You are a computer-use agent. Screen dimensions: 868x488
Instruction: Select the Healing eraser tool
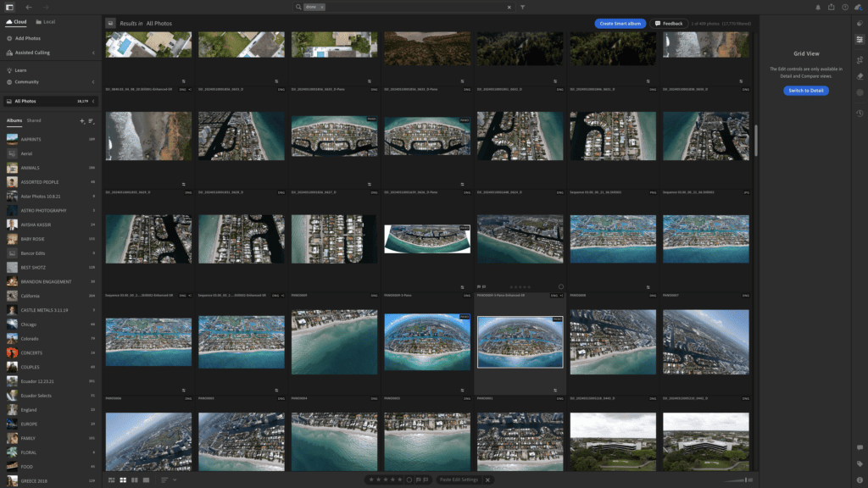coord(860,76)
